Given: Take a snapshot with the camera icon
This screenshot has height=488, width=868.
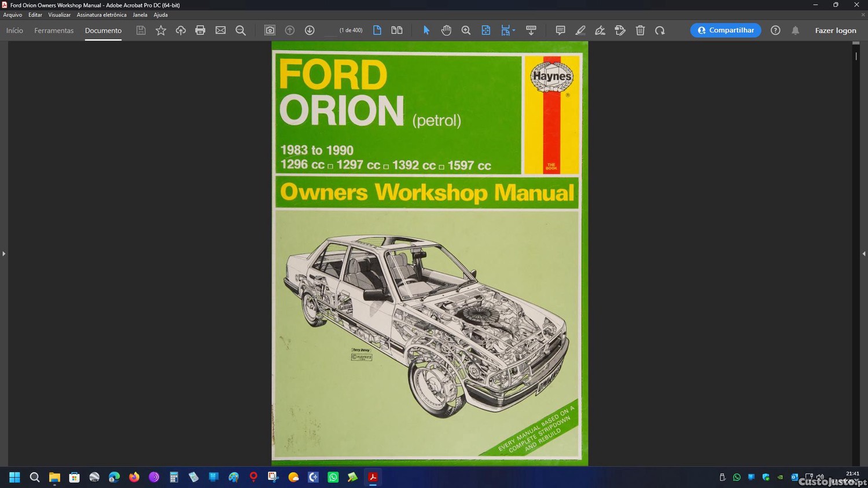Looking at the screenshot, I should pos(270,30).
